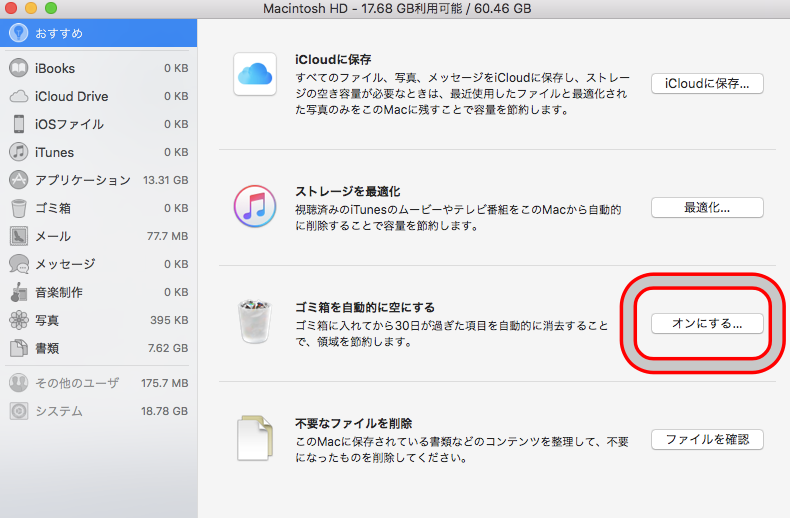Select the 書類 label
The height and width of the screenshot is (518, 790).
coord(47,348)
